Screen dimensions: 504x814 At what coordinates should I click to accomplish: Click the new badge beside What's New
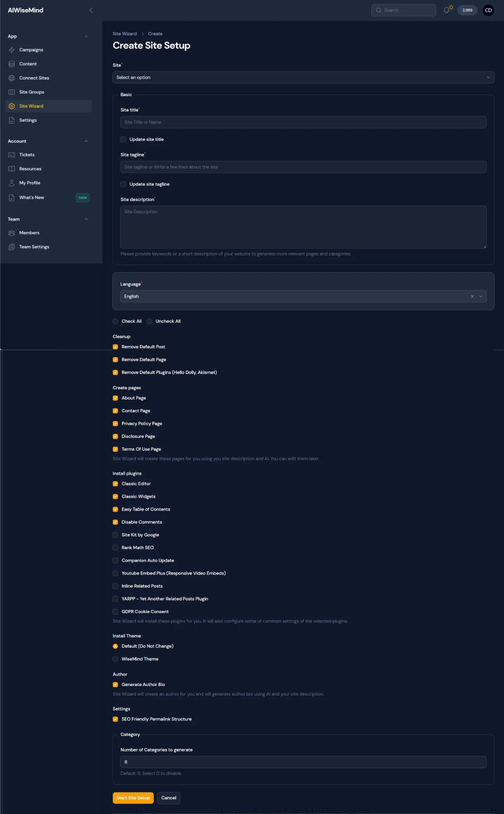click(x=83, y=198)
